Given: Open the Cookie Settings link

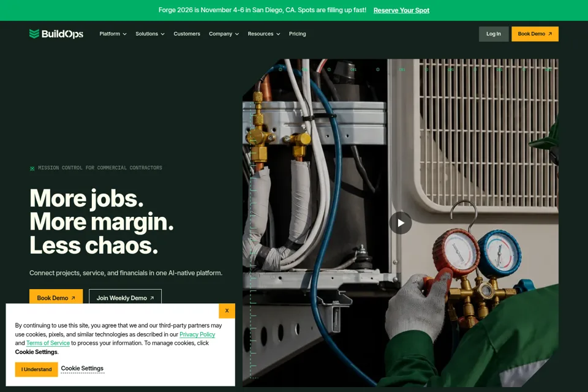Looking at the screenshot, I should 82,368.
